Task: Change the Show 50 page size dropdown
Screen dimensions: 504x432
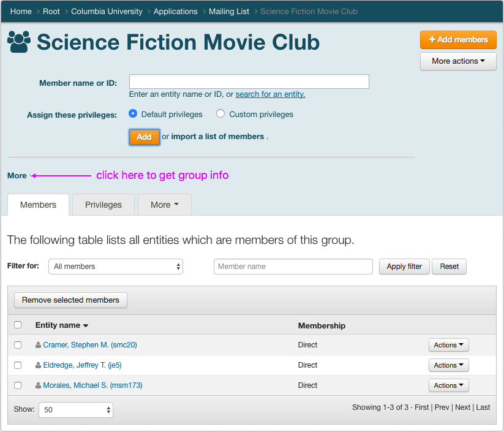Action: click(x=76, y=410)
